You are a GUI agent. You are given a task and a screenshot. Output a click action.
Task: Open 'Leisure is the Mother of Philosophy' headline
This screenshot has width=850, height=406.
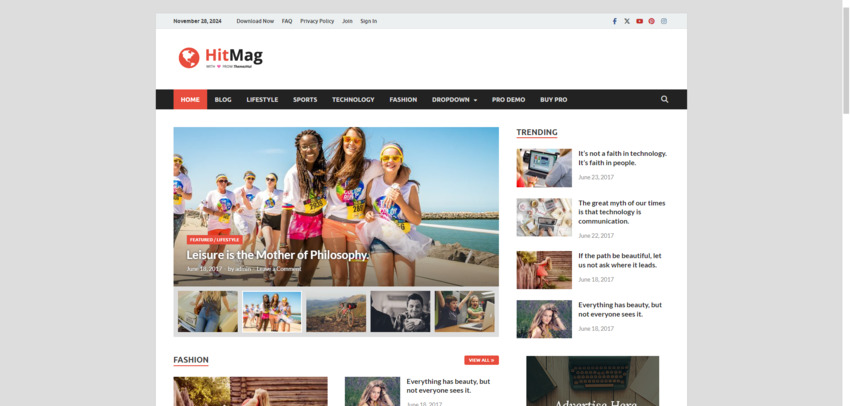[x=278, y=255]
